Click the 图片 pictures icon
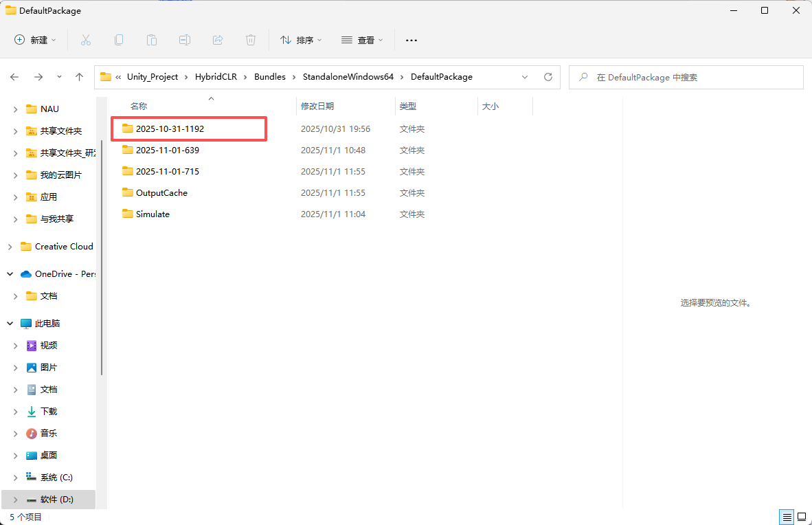Viewport: 812px width, 525px height. click(x=32, y=368)
